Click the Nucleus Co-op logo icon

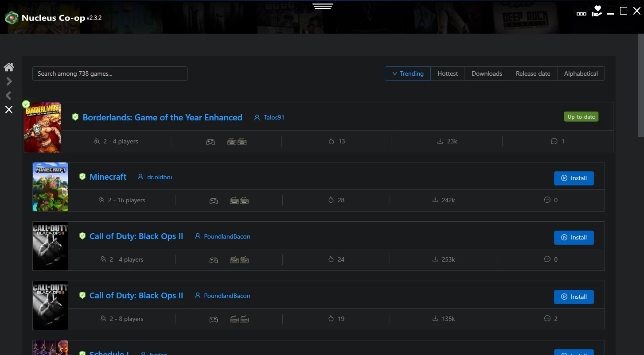pyautogui.click(x=11, y=18)
